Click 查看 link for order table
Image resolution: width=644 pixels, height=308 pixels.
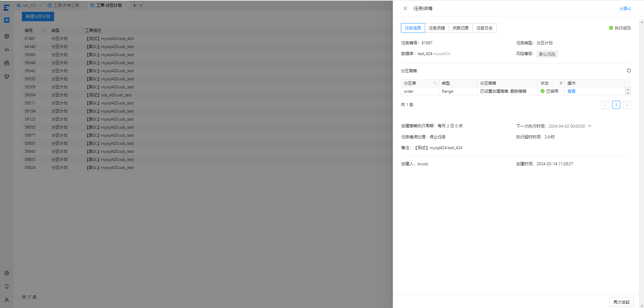[571, 91]
